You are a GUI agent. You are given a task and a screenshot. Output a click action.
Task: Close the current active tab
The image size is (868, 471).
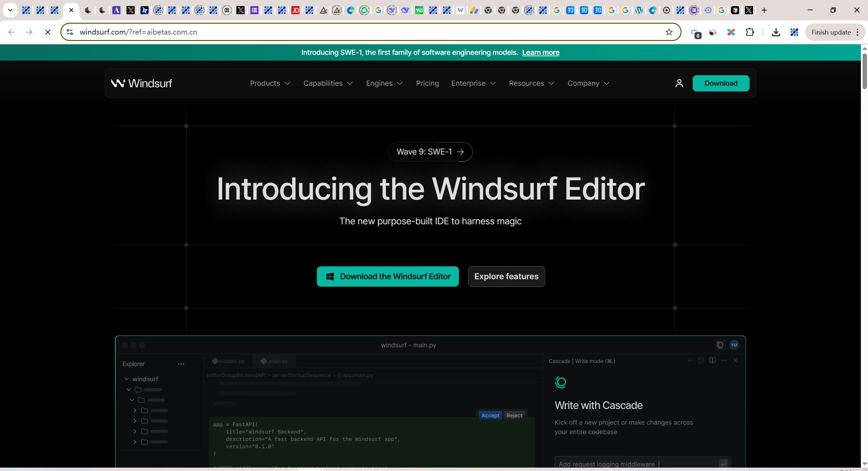[x=71, y=11]
